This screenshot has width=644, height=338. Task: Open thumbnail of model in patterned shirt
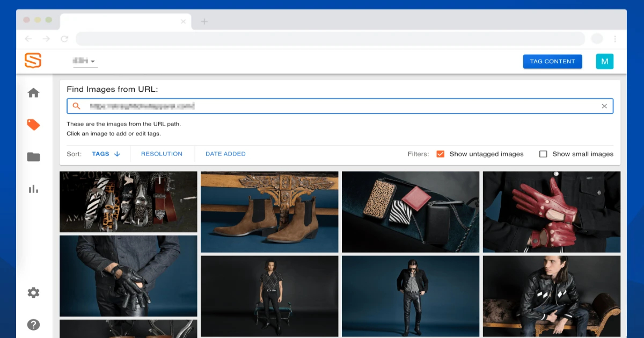tap(269, 296)
